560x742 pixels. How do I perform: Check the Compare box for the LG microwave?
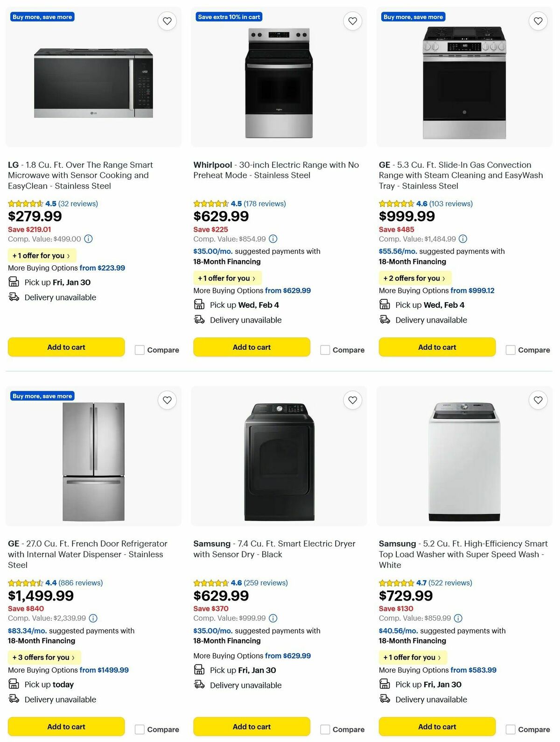click(x=140, y=349)
